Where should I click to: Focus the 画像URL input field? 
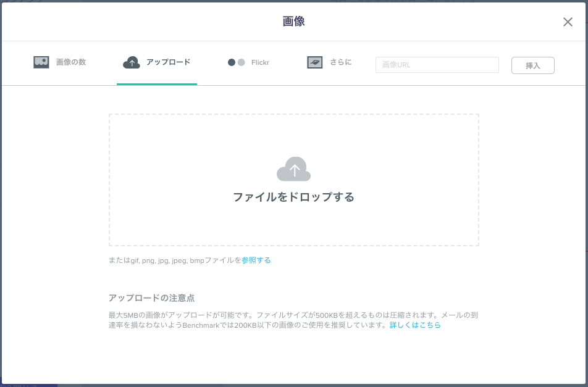tap(437, 65)
